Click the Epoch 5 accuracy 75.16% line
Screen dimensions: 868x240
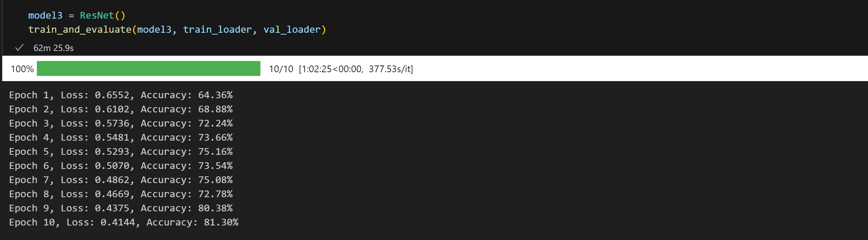121,152
